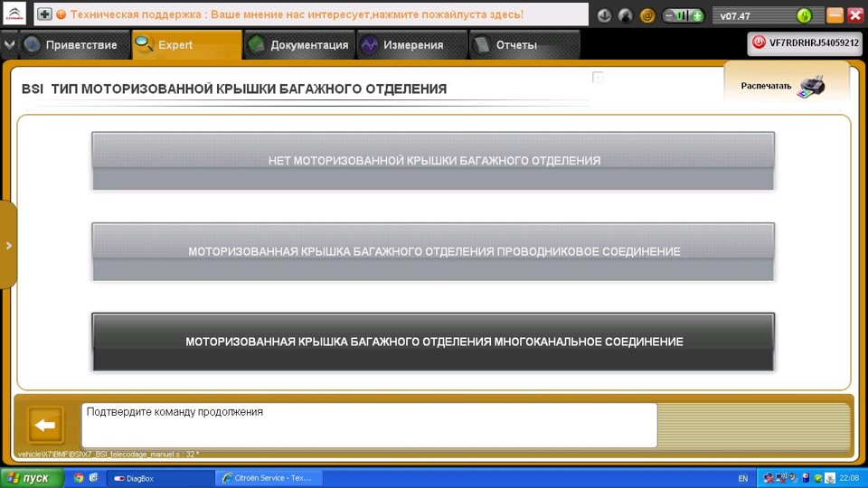The image size is (868, 488).
Task: Click the gray minus zoom button
Action: pyautogui.click(x=668, y=15)
